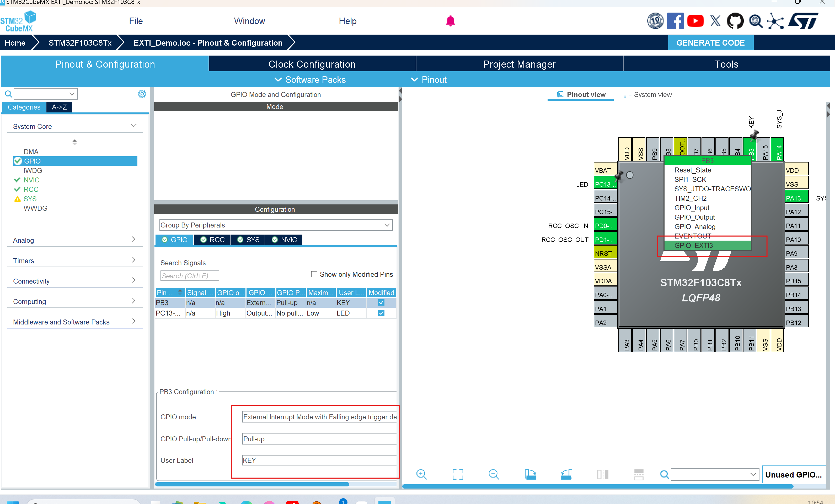Enable Show only Modified Pins checkbox
This screenshot has height=504, width=835.
click(x=314, y=274)
